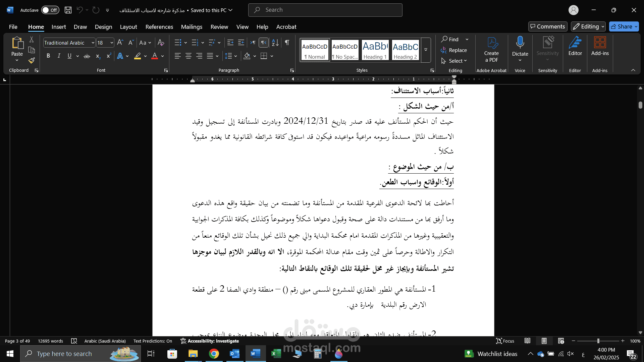
Task: Click the Replace button
Action: (x=454, y=50)
